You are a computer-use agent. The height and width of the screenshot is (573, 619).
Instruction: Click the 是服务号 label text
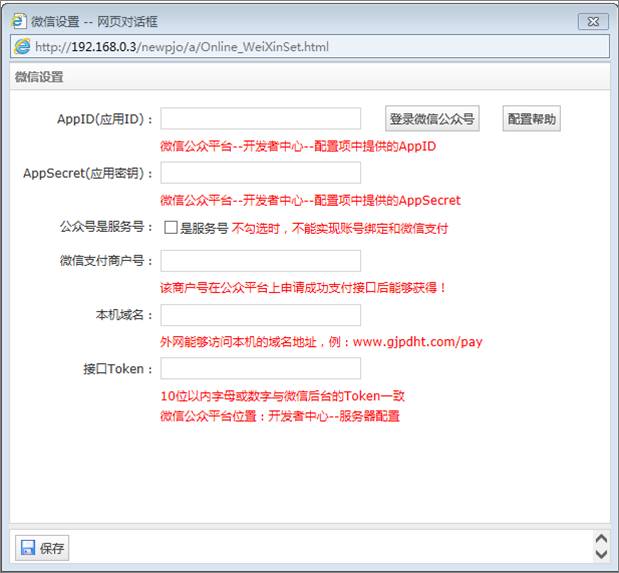(x=204, y=228)
